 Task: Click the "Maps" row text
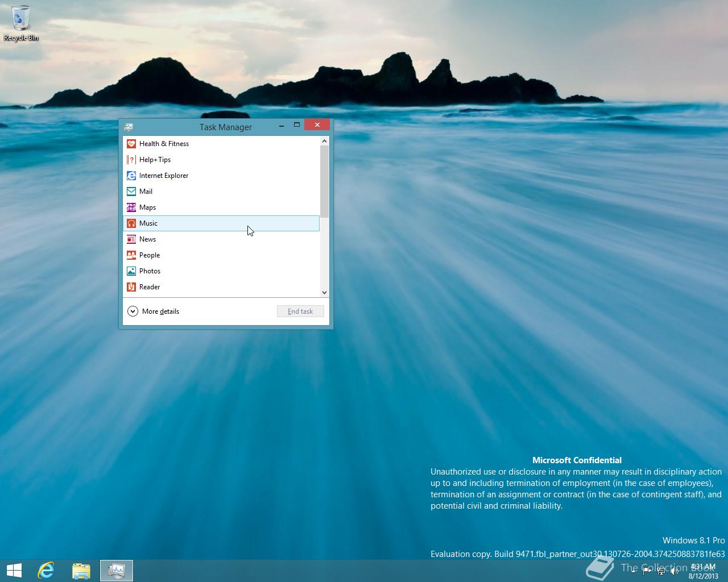coord(147,207)
